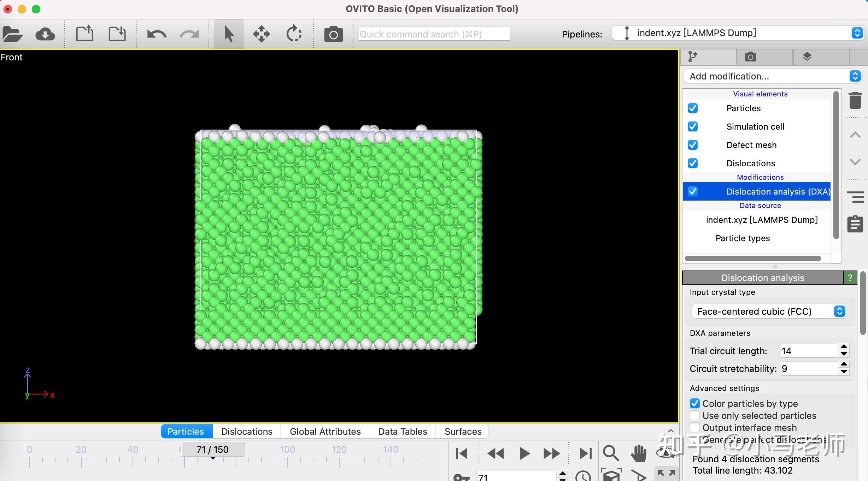Delete the selected modifier via trash icon
The width and height of the screenshot is (868, 481).
(x=855, y=100)
